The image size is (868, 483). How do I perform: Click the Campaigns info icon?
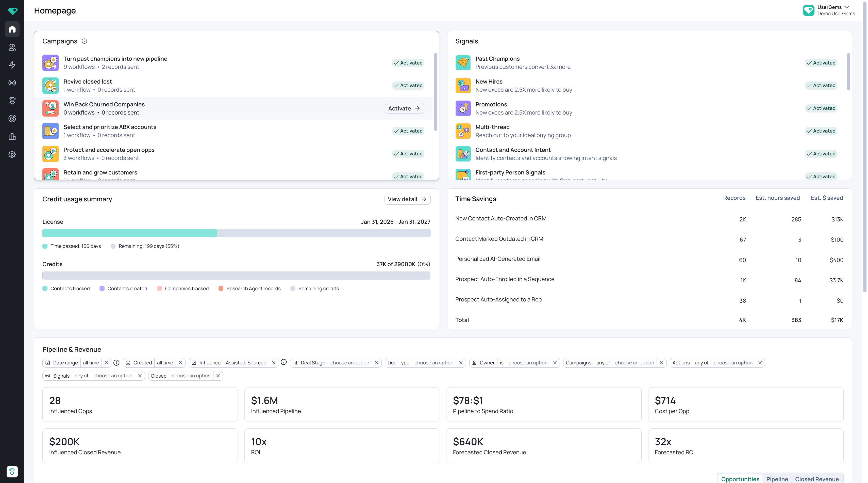(x=84, y=41)
